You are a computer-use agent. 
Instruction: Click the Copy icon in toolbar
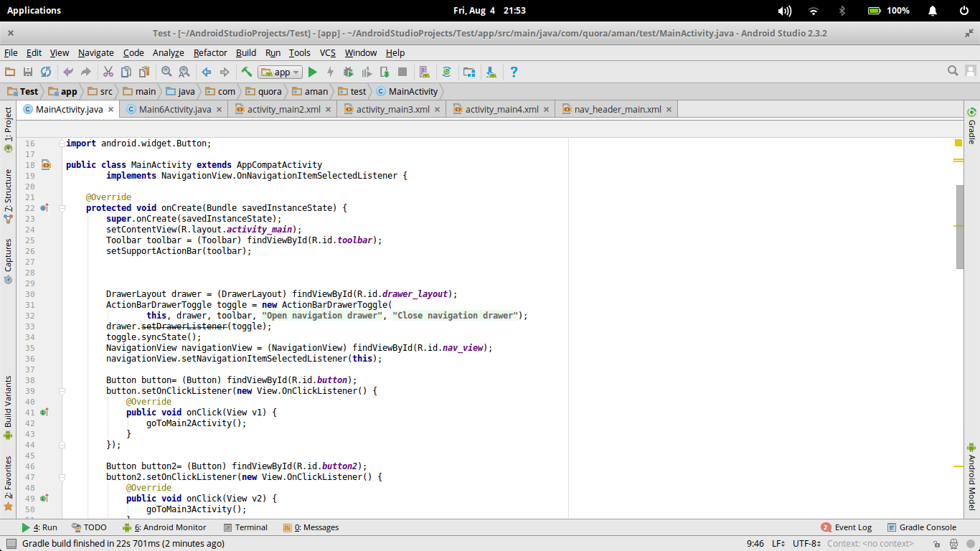click(x=126, y=72)
